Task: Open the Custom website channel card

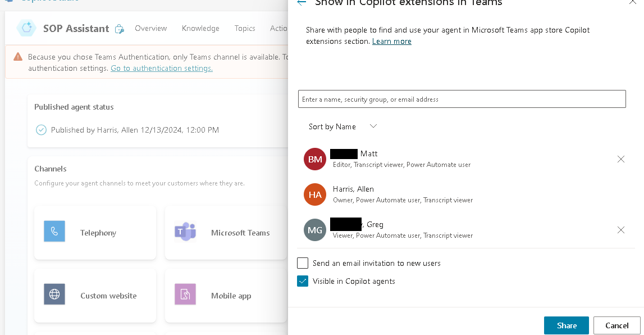Action: point(95,296)
